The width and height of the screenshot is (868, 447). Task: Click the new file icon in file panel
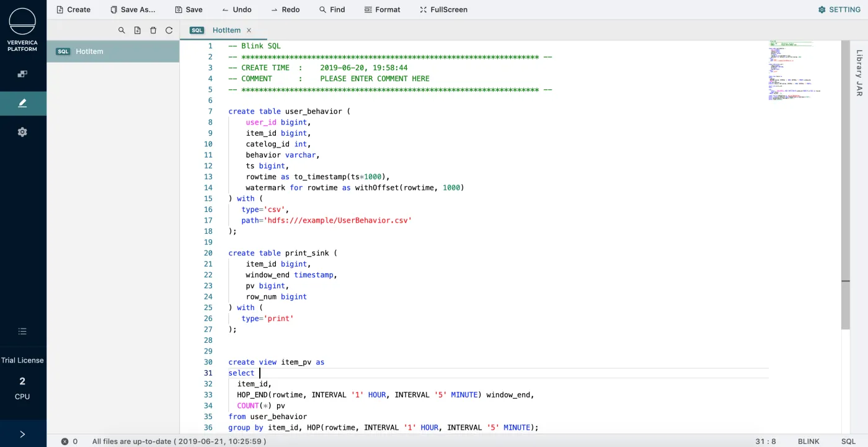pos(138,30)
